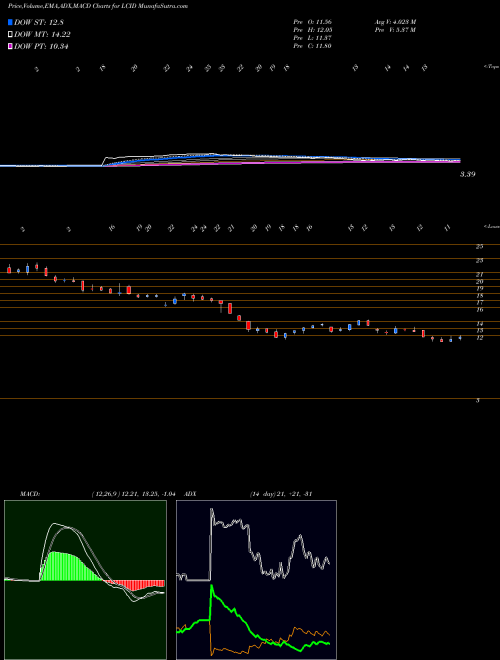The width and height of the screenshot is (500, 660).
Task: Select the 'DOW ST: 12.8' legend text
Action: [39, 22]
